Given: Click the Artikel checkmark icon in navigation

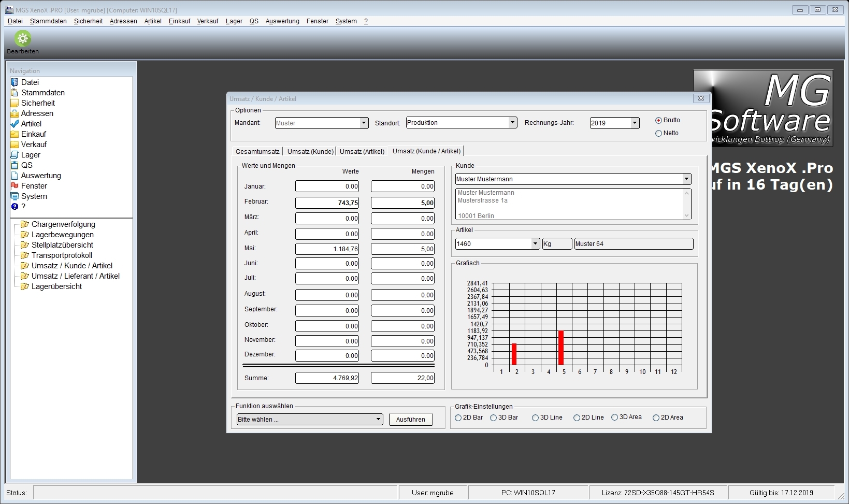Looking at the screenshot, I should pos(15,124).
